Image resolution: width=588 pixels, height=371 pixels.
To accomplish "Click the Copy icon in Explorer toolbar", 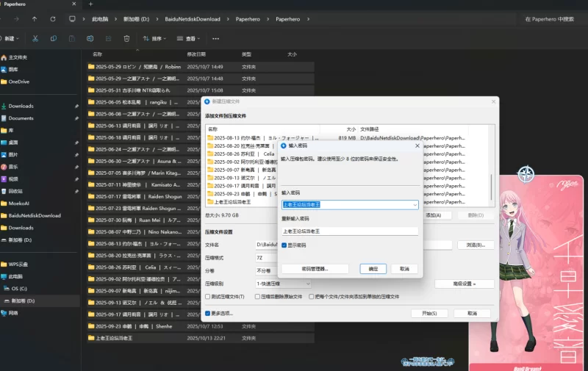I will (x=53, y=38).
